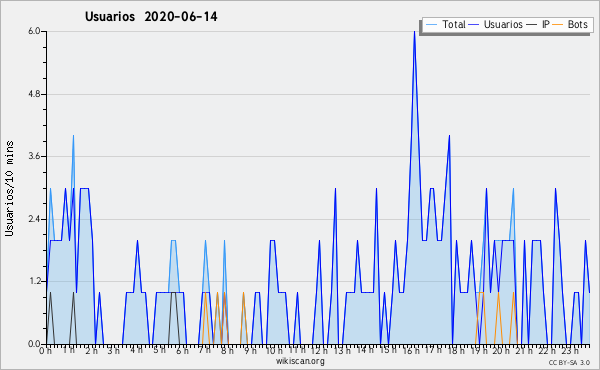600x370 pixels.
Task: Click the '6.0' y-axis value
Action: 34,31
